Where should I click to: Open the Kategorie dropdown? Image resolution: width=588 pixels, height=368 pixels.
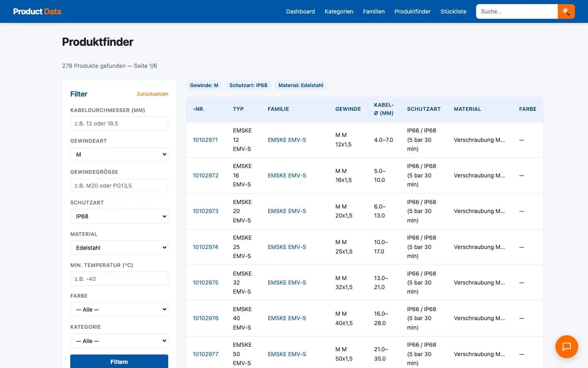(x=119, y=341)
